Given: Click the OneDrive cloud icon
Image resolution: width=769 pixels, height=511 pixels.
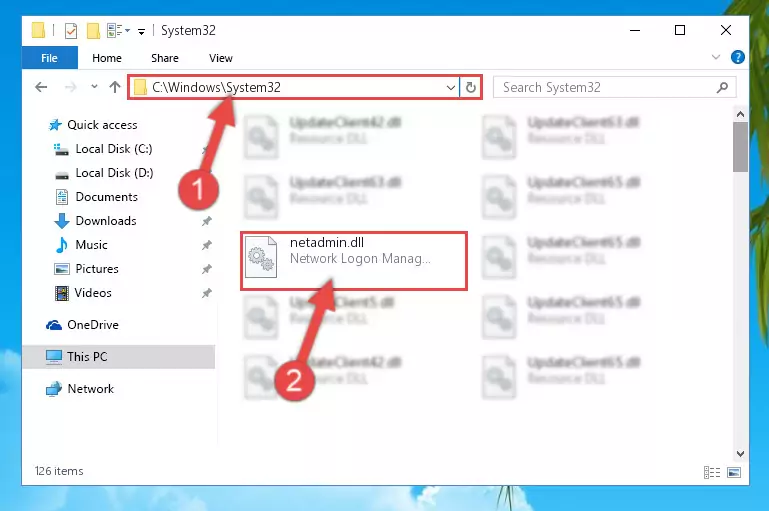Looking at the screenshot, I should [x=54, y=325].
